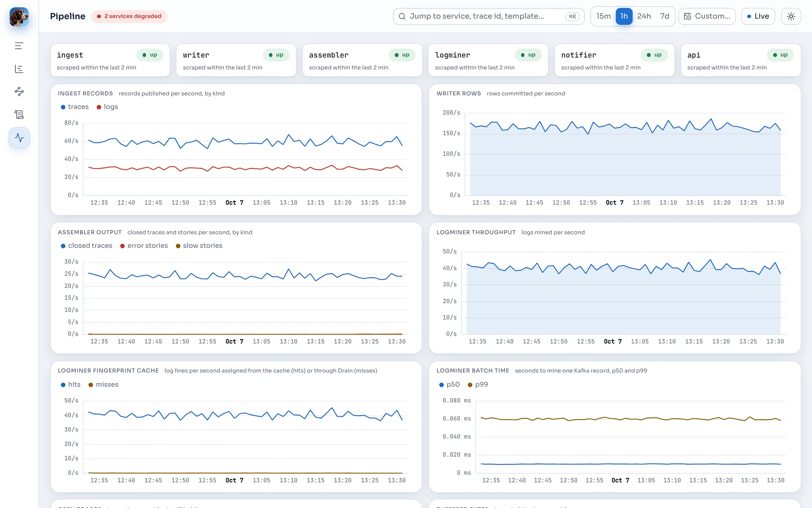The image size is (812, 508).
Task: Open the writer service card
Action: [236, 60]
